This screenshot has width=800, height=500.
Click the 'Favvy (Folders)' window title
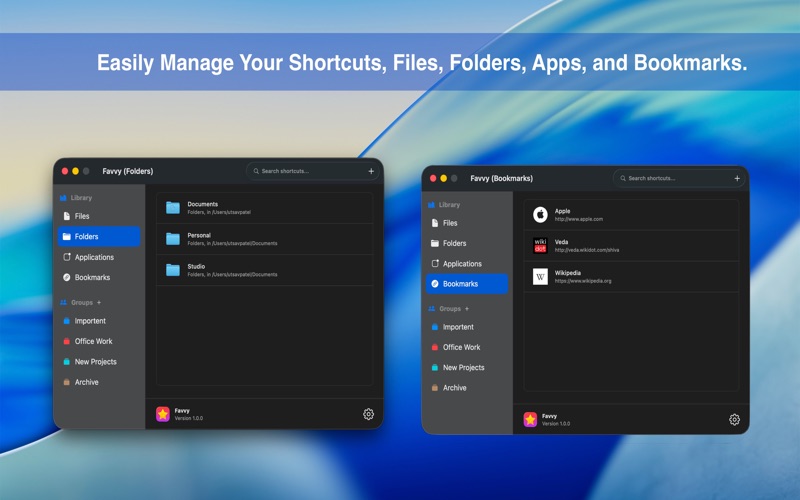[x=128, y=171]
